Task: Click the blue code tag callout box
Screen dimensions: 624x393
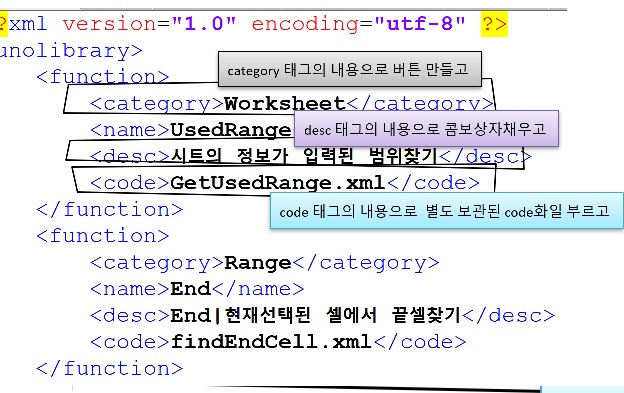Action: tap(447, 210)
